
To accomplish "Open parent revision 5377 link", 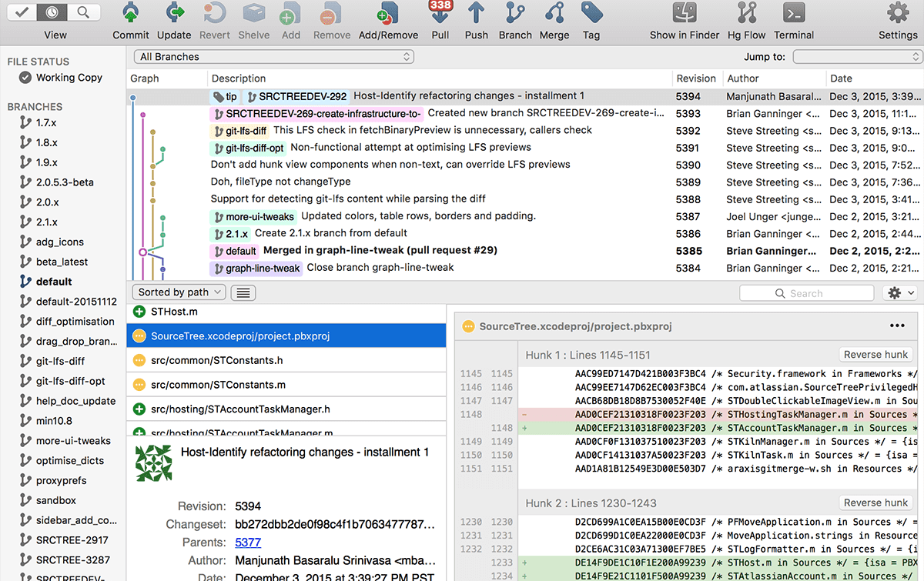I will pos(248,543).
